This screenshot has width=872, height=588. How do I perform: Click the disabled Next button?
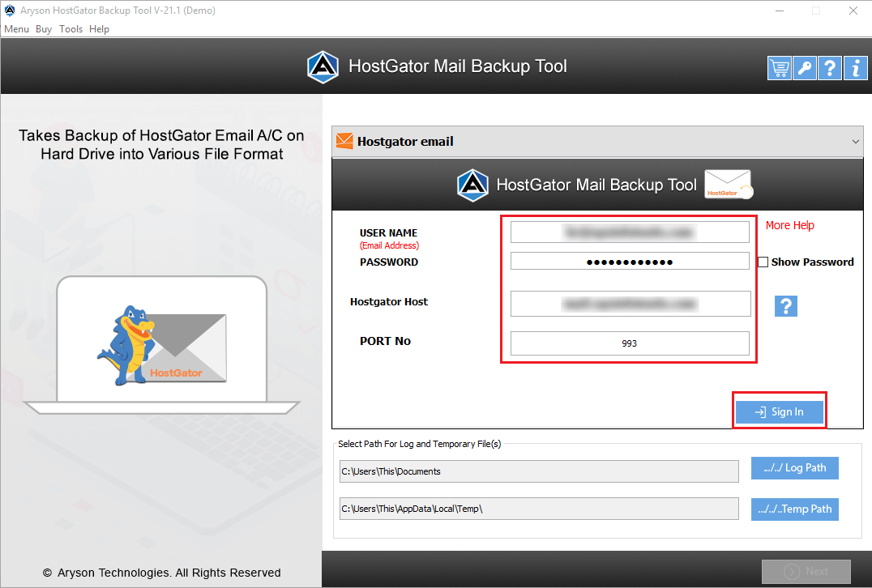coord(806,571)
